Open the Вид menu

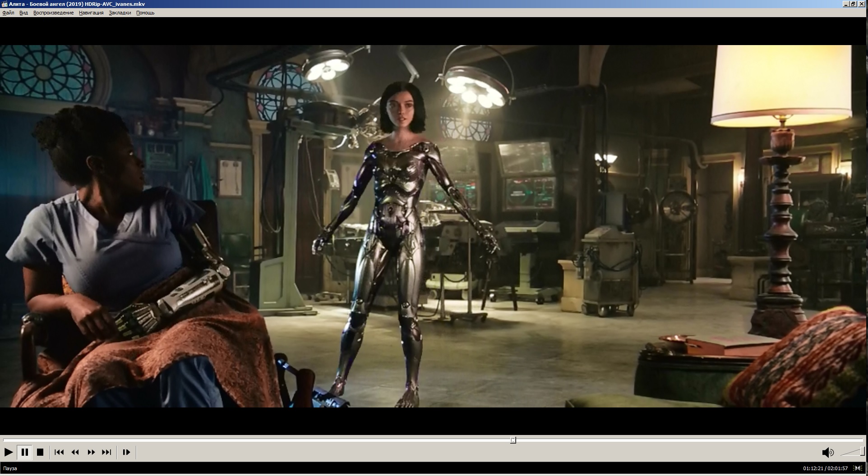click(x=23, y=13)
